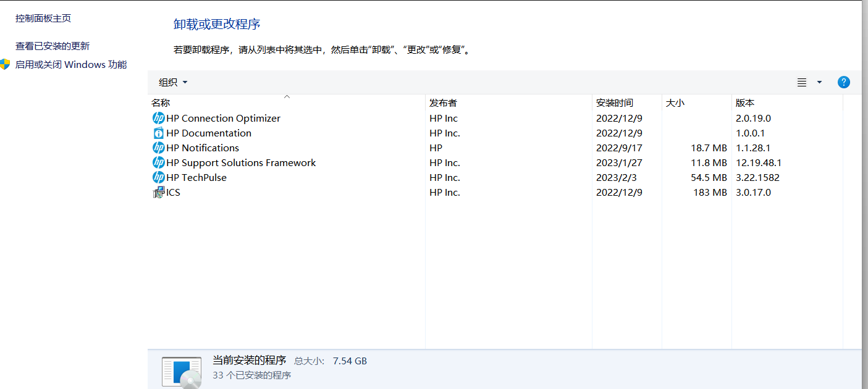The width and height of the screenshot is (868, 389).
Task: Open the 查看已安装的更新 link
Action: (x=53, y=46)
